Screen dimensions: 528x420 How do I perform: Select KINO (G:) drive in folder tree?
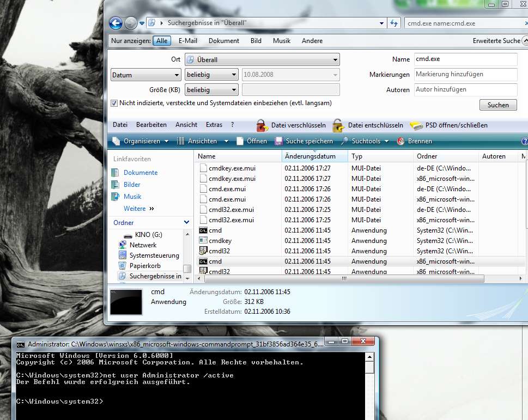tap(148, 235)
